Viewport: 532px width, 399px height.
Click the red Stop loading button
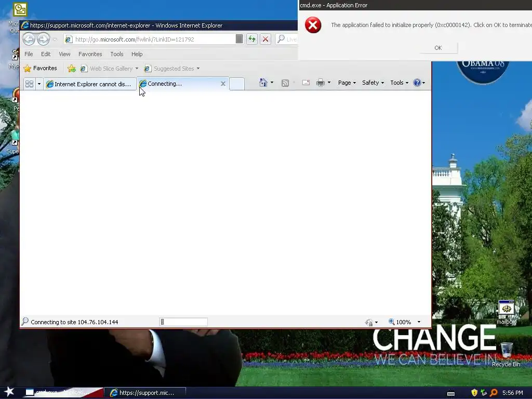(265, 39)
